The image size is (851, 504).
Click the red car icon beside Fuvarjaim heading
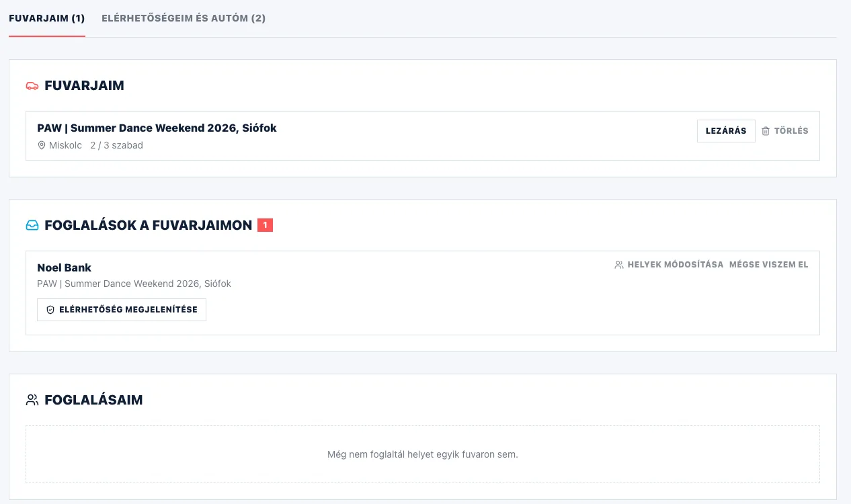point(32,86)
